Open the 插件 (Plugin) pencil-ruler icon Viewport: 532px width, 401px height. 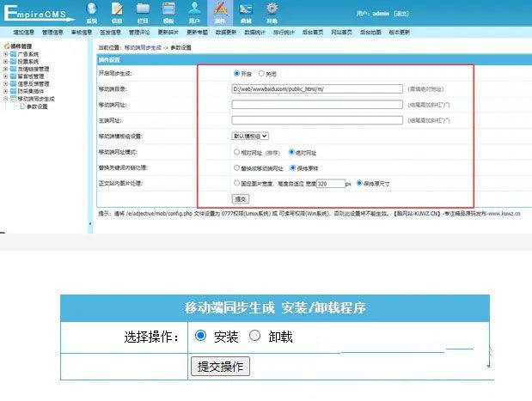(x=220, y=9)
